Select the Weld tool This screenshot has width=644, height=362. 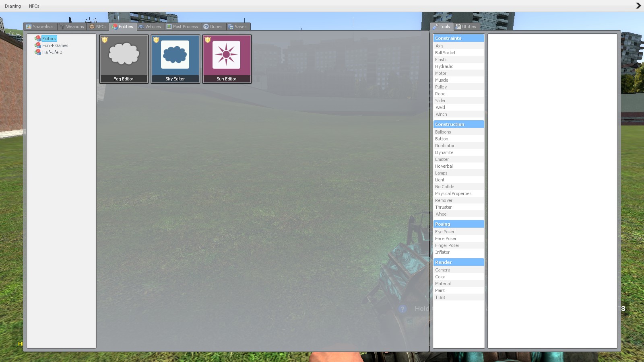pyautogui.click(x=458, y=107)
